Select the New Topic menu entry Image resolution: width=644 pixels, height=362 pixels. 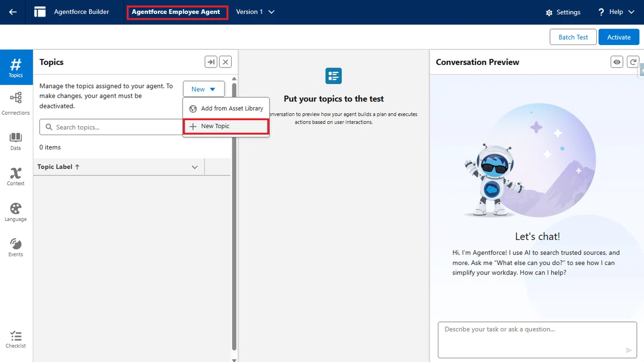tap(226, 126)
